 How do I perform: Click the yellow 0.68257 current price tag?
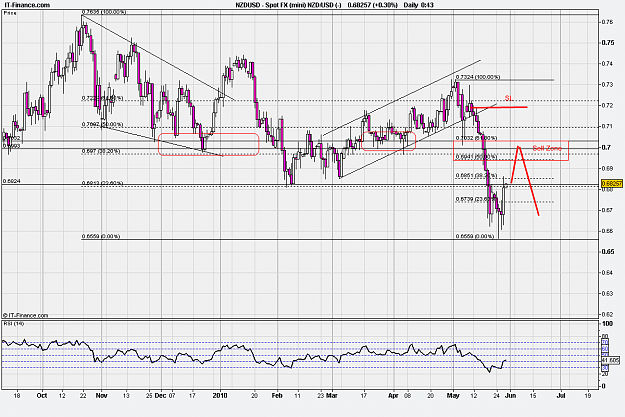[x=611, y=183]
